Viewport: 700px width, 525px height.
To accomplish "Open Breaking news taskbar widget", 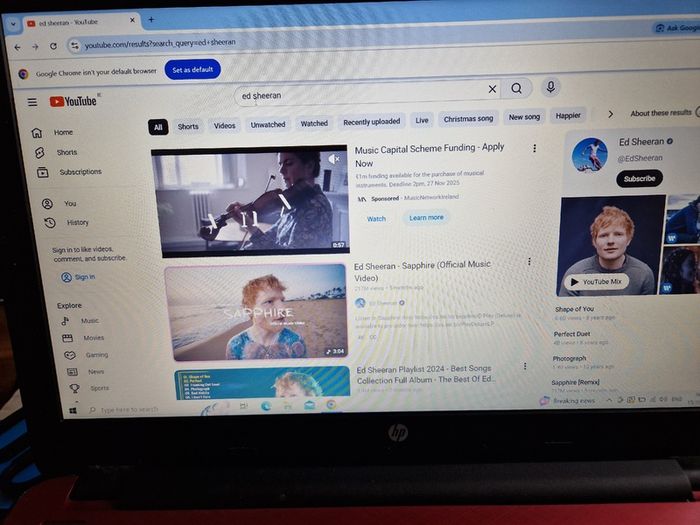I will point(568,400).
